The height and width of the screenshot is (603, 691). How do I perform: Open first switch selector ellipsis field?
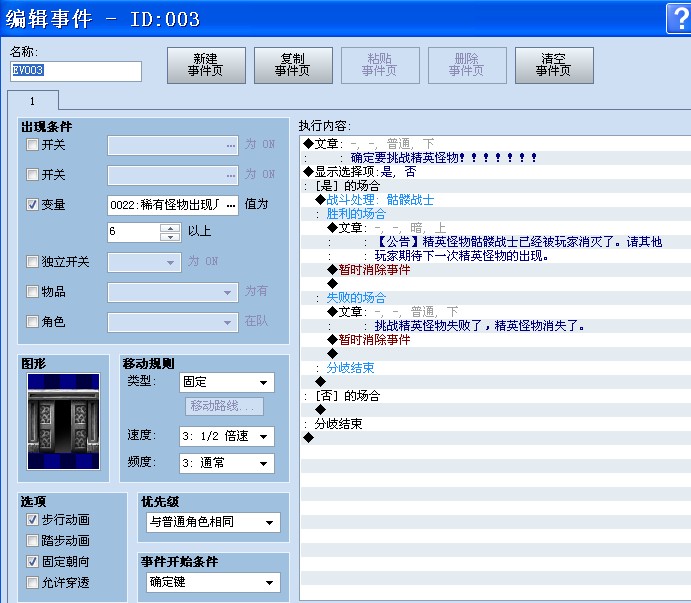(173, 145)
